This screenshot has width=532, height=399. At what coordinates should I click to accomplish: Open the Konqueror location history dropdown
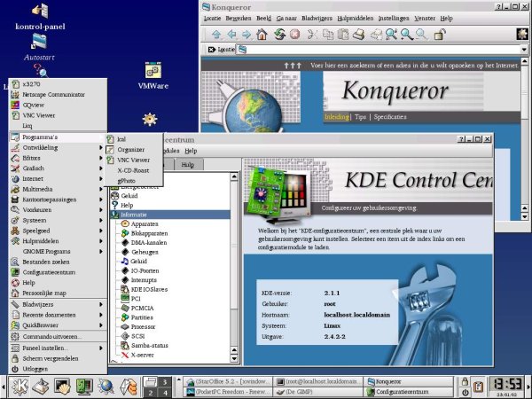click(x=524, y=50)
